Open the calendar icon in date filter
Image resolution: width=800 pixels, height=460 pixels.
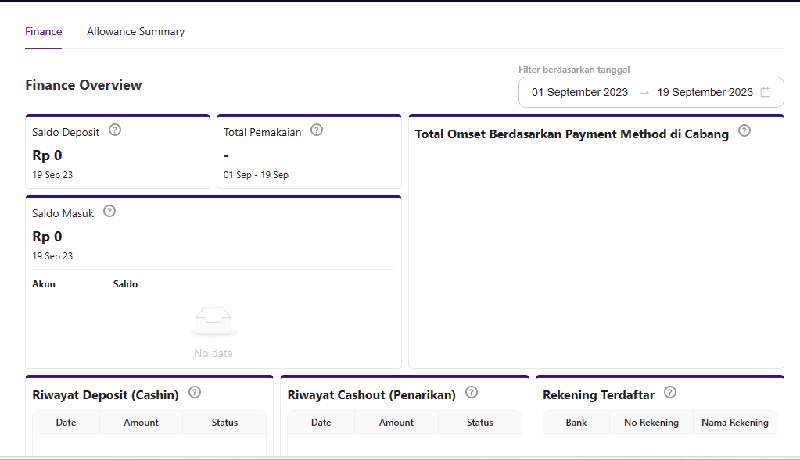tap(766, 92)
